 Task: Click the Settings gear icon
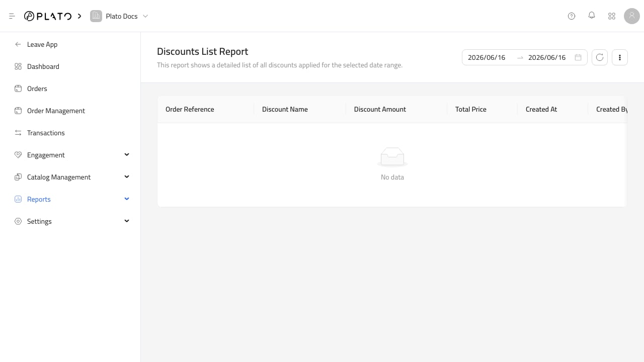click(x=18, y=221)
